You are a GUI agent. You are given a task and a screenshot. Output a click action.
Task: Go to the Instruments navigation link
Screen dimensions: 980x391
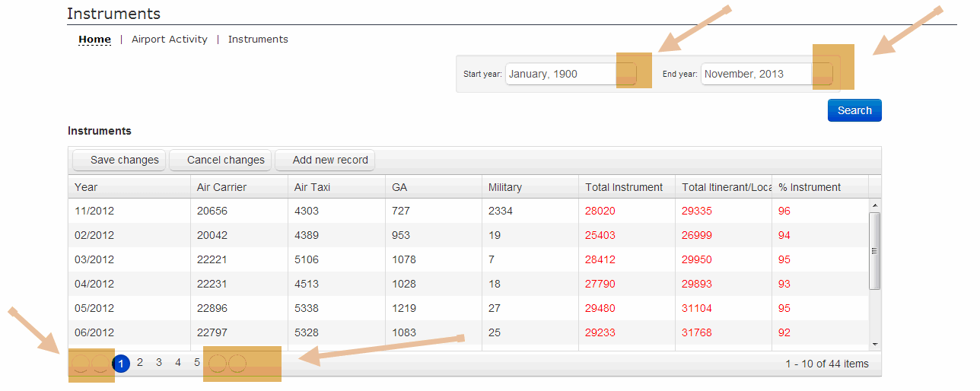[x=258, y=40]
